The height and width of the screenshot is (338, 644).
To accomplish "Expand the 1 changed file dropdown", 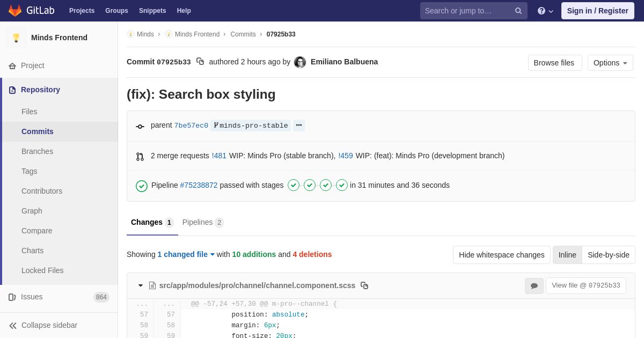I will (186, 254).
